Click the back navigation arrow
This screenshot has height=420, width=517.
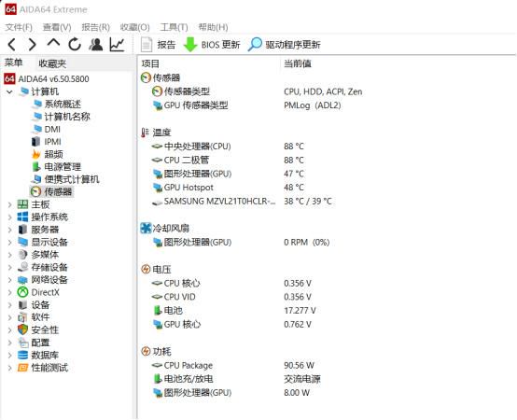coord(12,44)
